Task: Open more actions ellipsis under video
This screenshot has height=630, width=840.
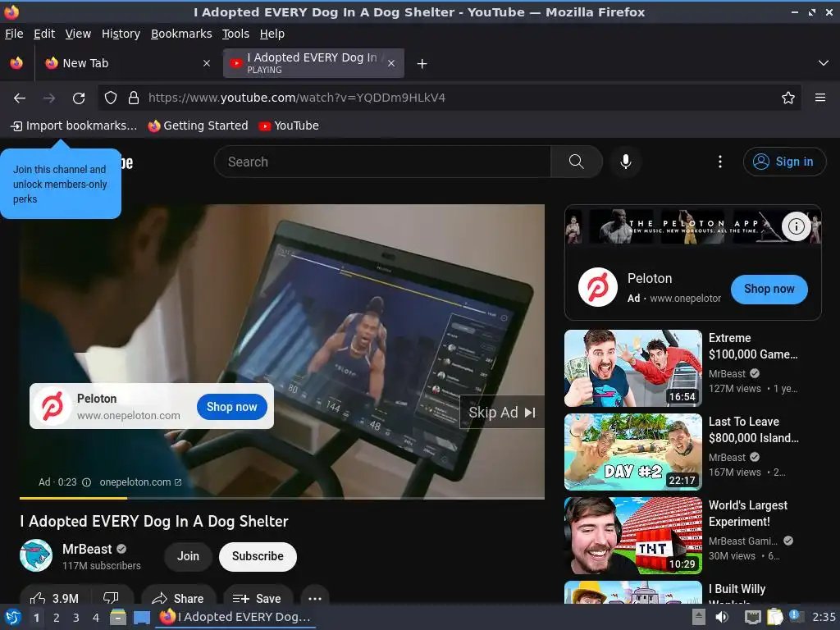Action: pos(315,598)
